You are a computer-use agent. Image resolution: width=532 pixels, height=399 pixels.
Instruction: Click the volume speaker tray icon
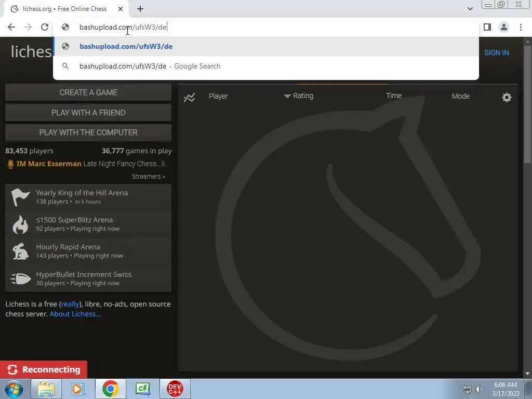click(480, 389)
